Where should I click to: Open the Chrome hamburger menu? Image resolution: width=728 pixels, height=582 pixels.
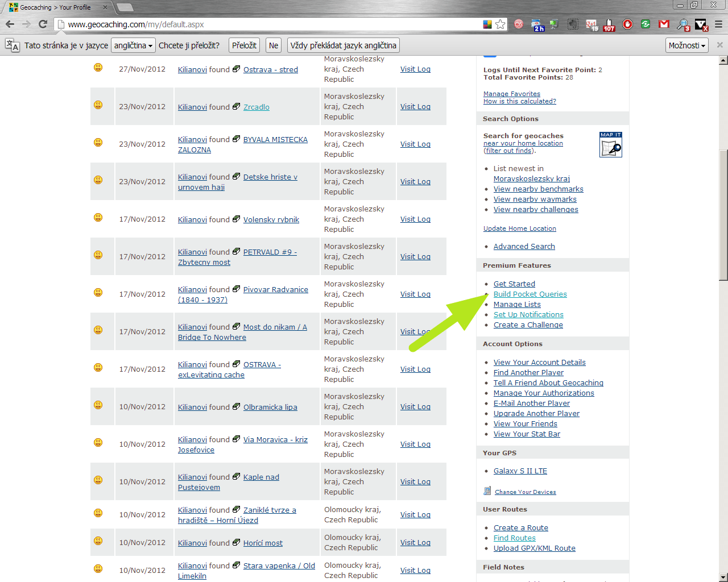[718, 24]
